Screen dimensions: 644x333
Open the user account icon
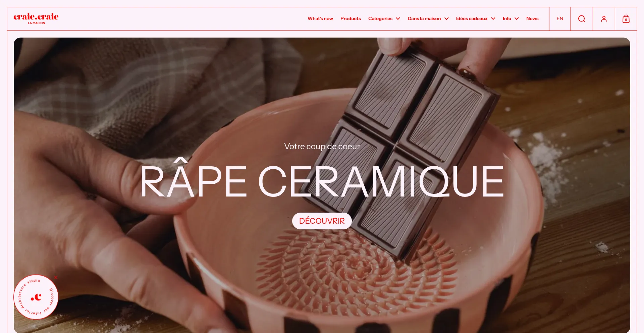604,19
